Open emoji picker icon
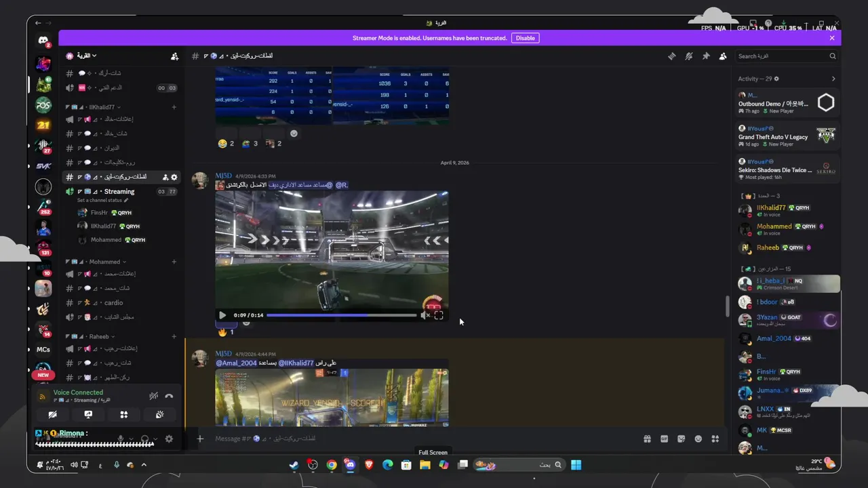This screenshot has width=868, height=488. pyautogui.click(x=698, y=439)
